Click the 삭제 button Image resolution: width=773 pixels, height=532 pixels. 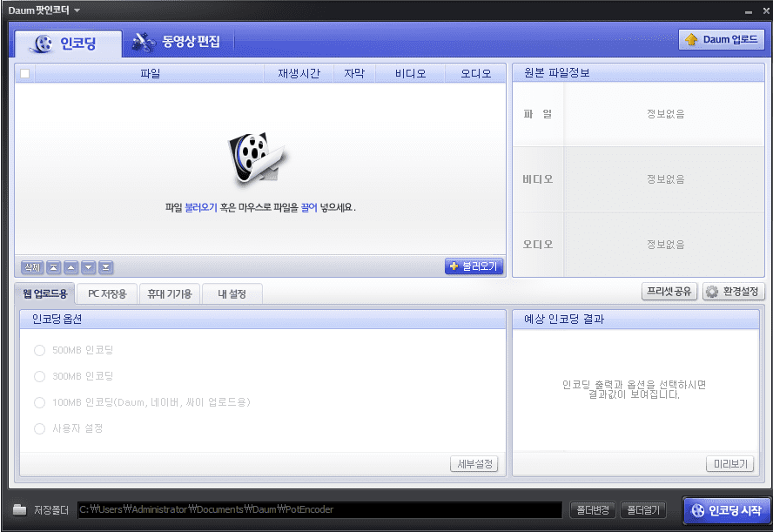32,267
